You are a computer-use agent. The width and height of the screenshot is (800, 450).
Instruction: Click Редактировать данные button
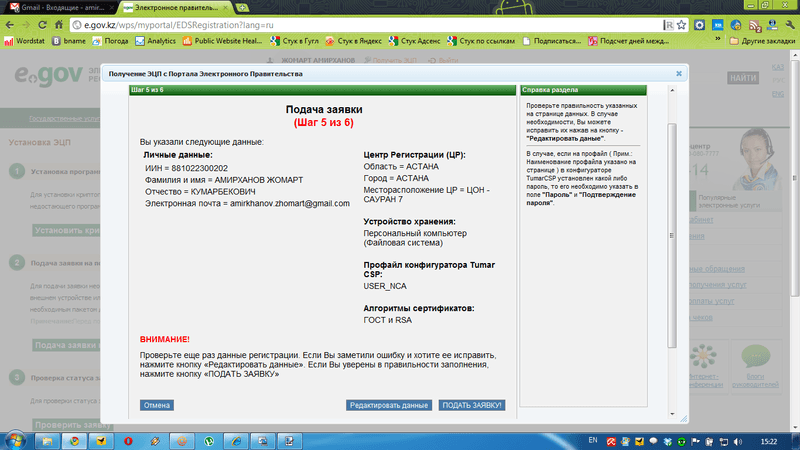(389, 405)
